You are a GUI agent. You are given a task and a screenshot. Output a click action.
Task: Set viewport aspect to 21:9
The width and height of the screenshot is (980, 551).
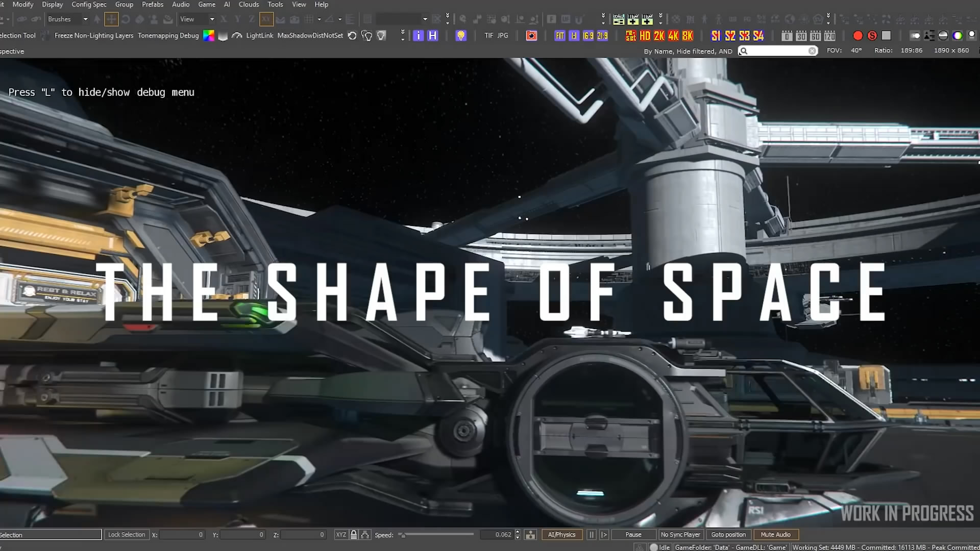point(602,35)
